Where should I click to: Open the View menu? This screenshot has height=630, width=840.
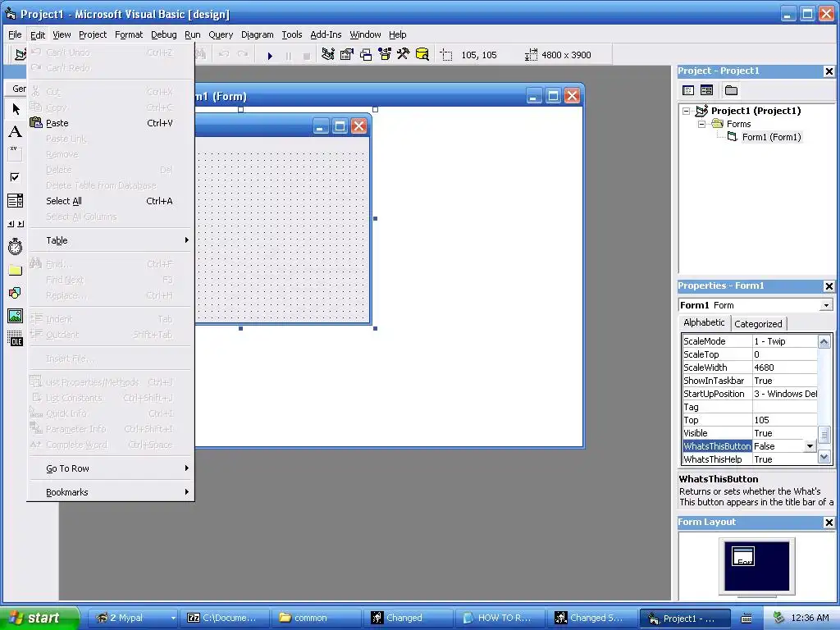click(62, 34)
